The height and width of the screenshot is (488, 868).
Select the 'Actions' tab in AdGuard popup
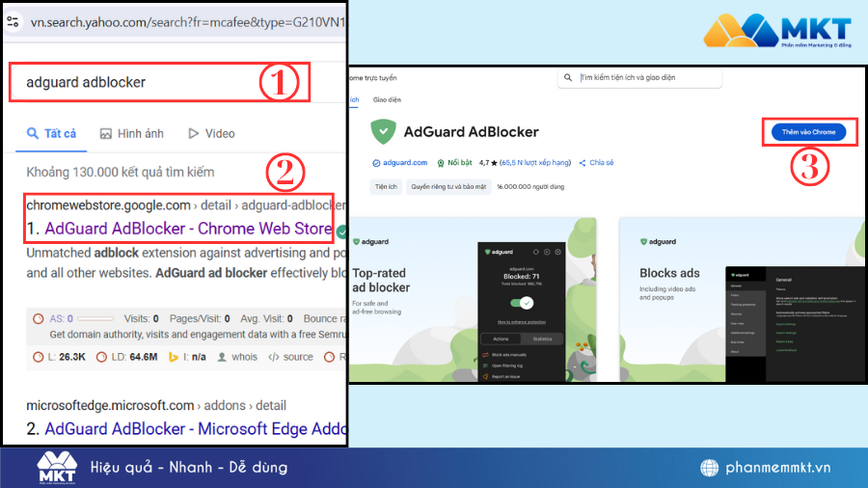[501, 339]
